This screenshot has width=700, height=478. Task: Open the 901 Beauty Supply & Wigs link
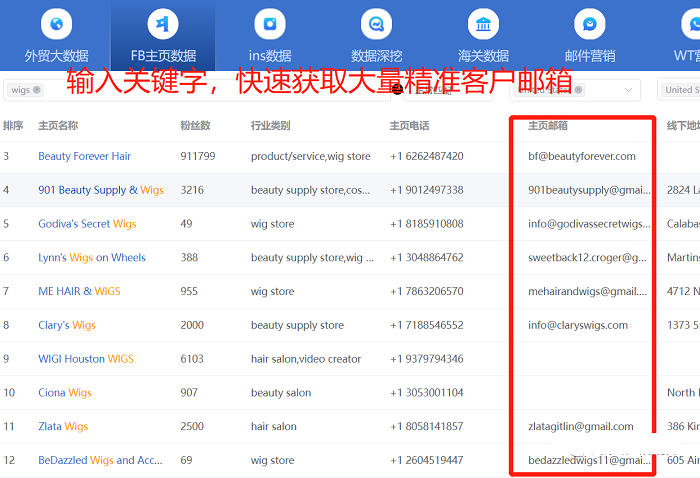click(x=101, y=190)
